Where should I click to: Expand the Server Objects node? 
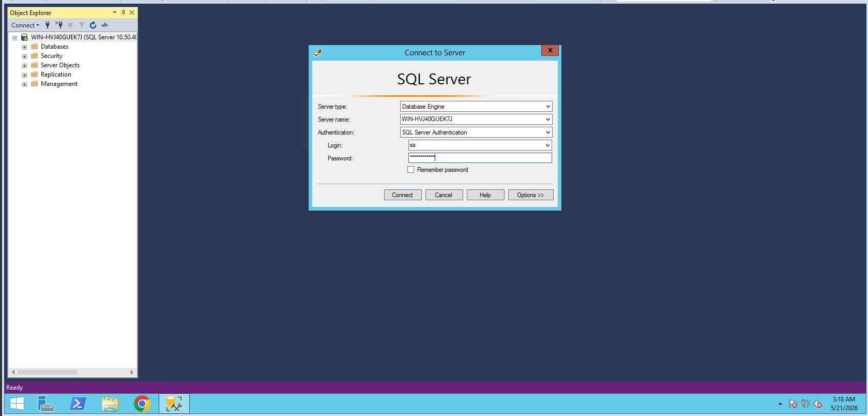tap(24, 66)
